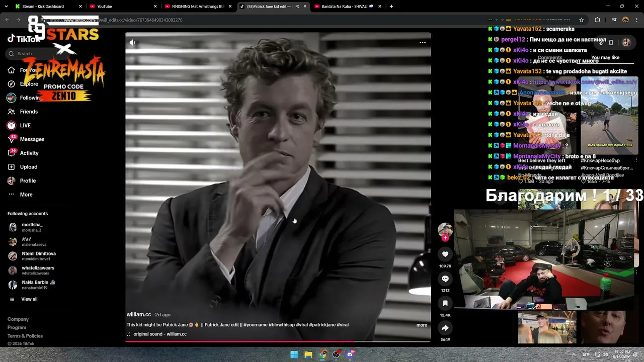
Task: Open whatelizawears in Following accounts
Action: tap(38, 270)
